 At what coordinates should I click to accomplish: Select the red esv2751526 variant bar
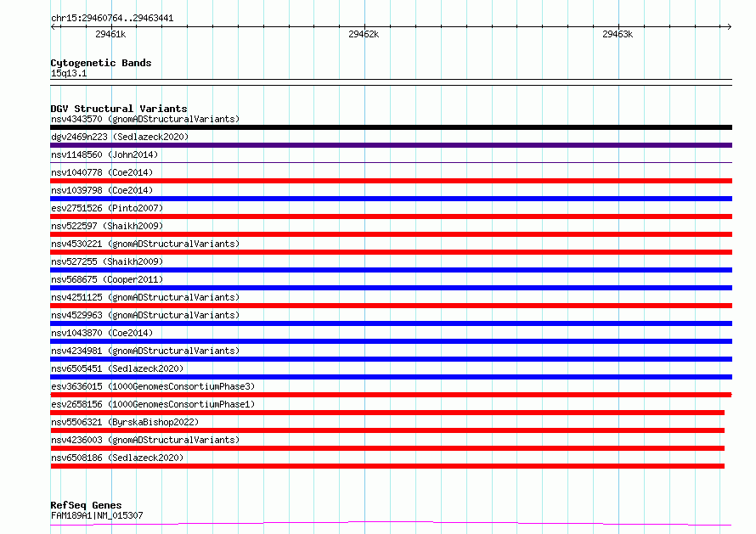coord(391,216)
